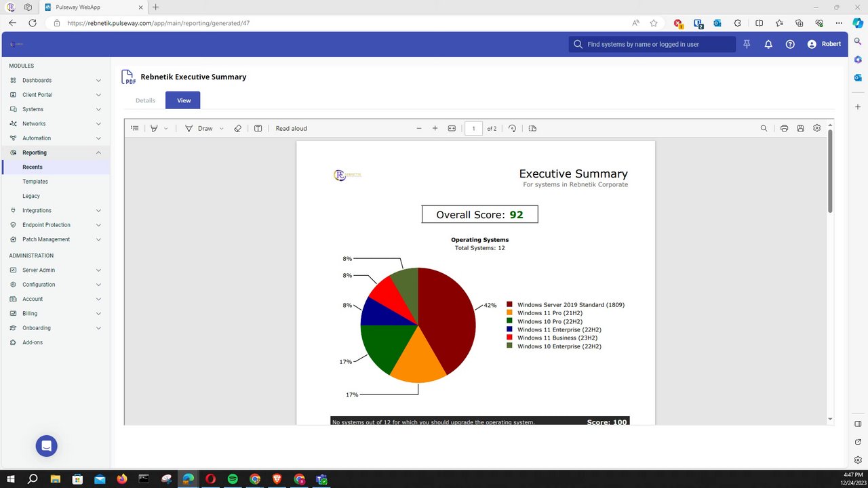Click the pin icon in header
The image size is (868, 488).
(x=747, y=44)
